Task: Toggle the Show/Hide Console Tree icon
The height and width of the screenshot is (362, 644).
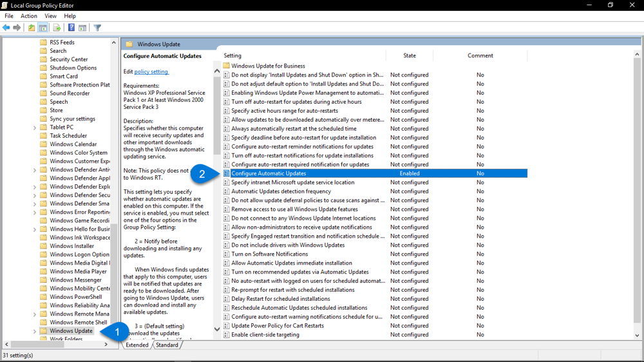Action: point(43,28)
